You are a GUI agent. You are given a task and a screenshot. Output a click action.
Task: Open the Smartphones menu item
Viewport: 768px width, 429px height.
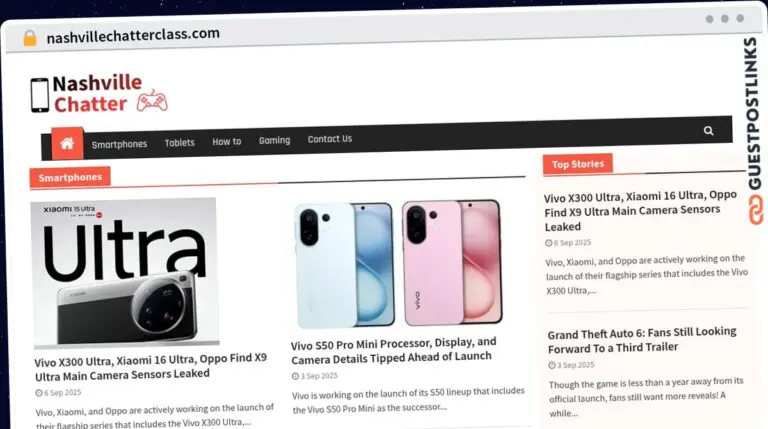(x=119, y=144)
